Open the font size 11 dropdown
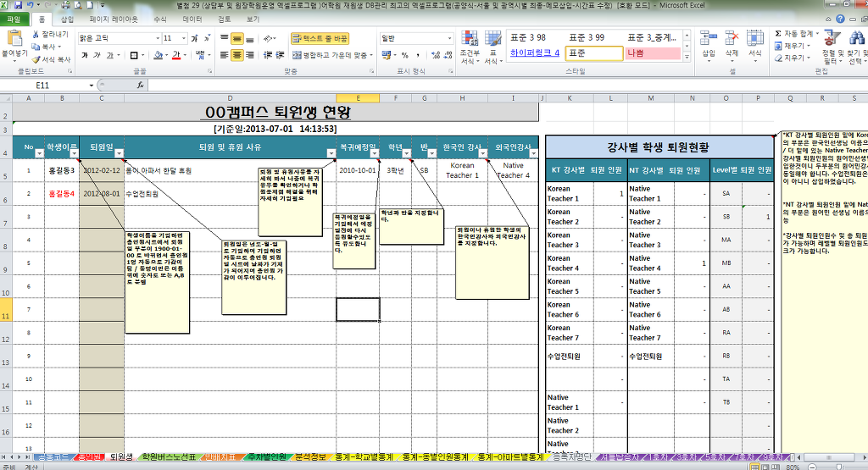The height and width of the screenshot is (470, 868). (x=184, y=38)
